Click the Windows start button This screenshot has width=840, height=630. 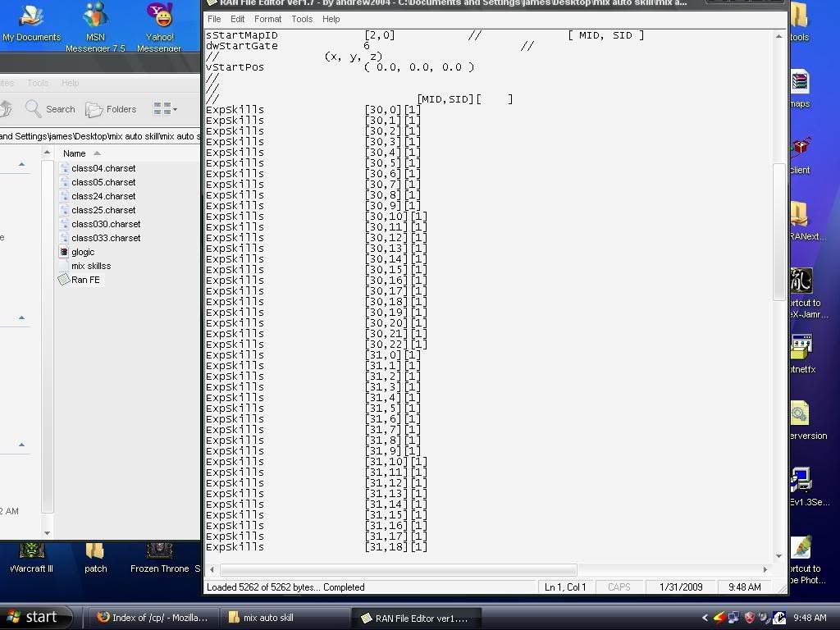[33, 617]
